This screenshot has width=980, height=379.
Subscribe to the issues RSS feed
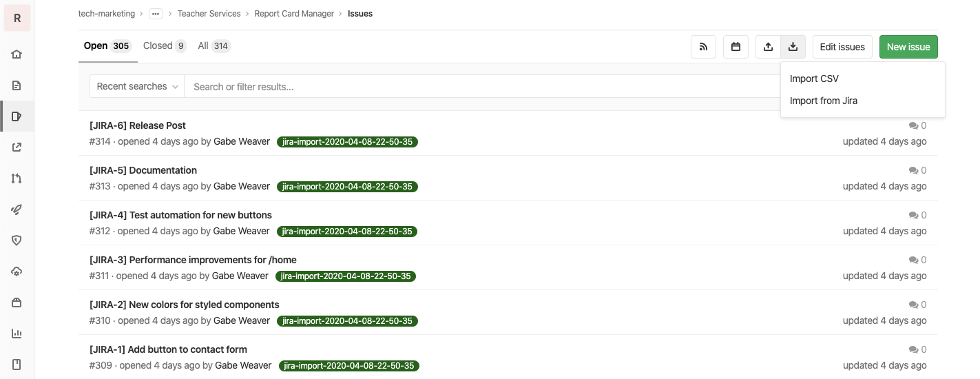[x=703, y=47]
